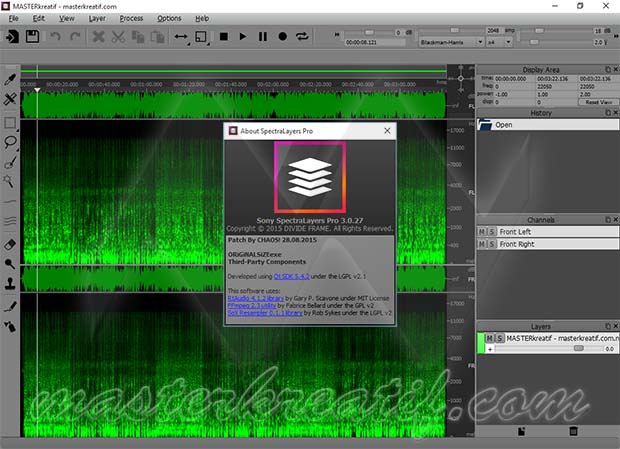Select the Open entry in History
Image resolution: width=620 pixels, height=449 pixels.
(548, 125)
